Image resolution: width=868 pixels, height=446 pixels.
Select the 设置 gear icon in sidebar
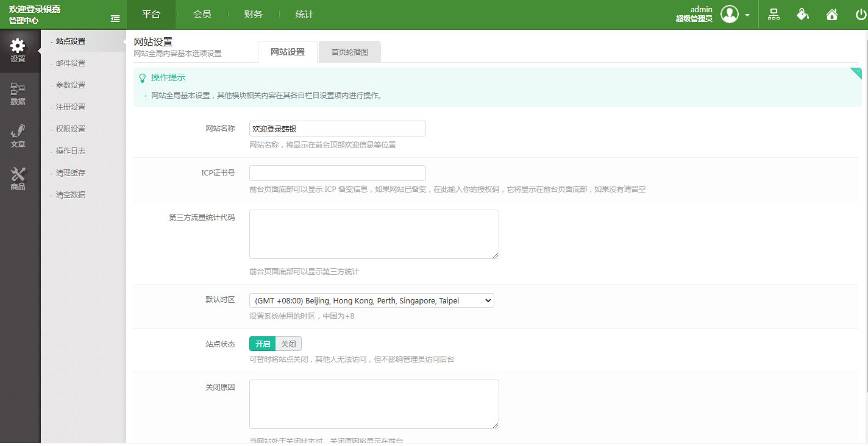[x=18, y=51]
